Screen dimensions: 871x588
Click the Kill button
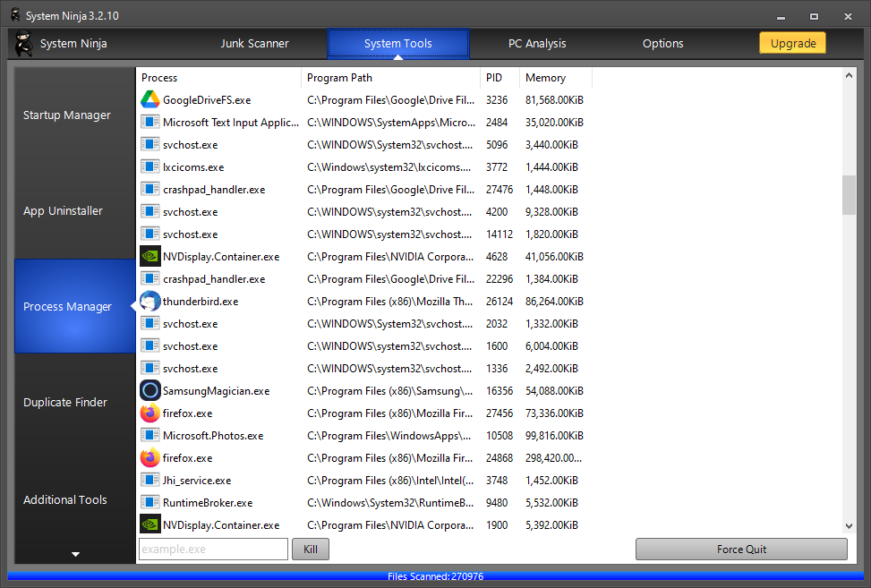tap(311, 550)
